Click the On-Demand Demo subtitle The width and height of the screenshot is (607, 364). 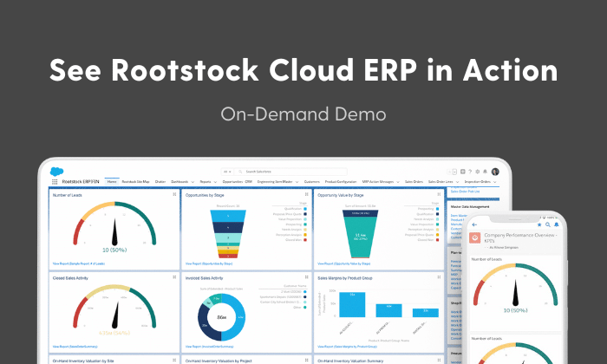pos(303,114)
